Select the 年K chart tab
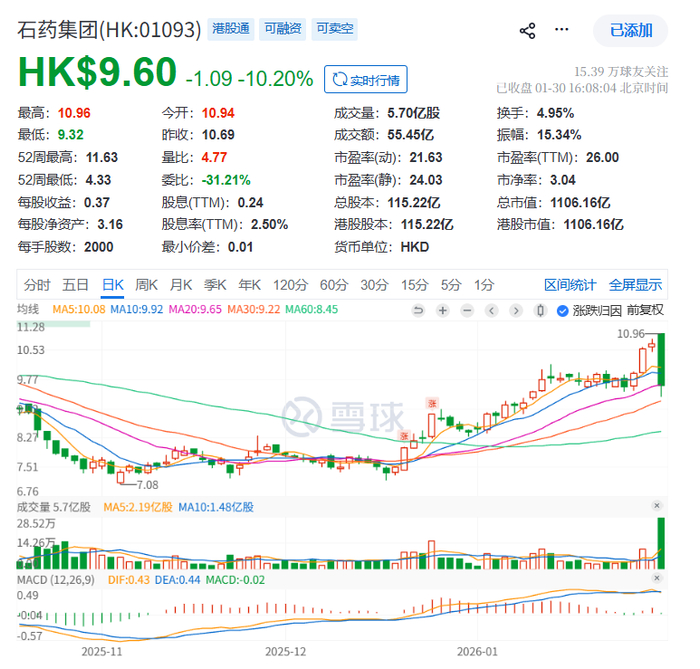The height and width of the screenshot is (669, 700). coord(250,285)
